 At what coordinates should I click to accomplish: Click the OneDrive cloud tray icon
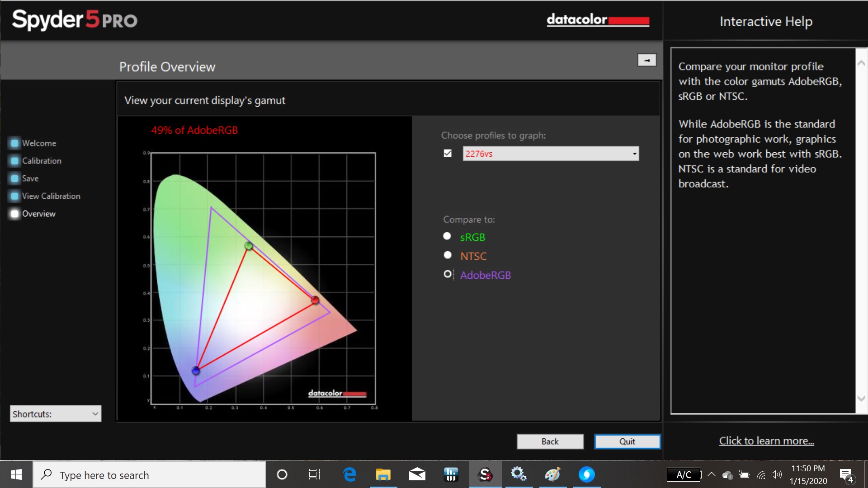[727, 475]
